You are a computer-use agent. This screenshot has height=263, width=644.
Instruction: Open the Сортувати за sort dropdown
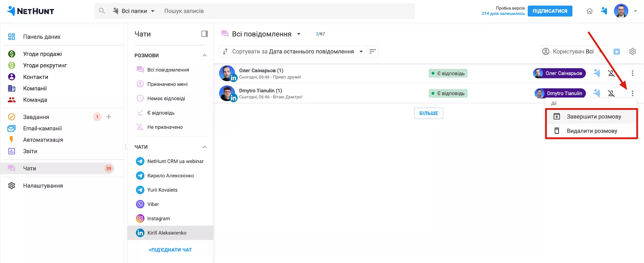(293, 52)
